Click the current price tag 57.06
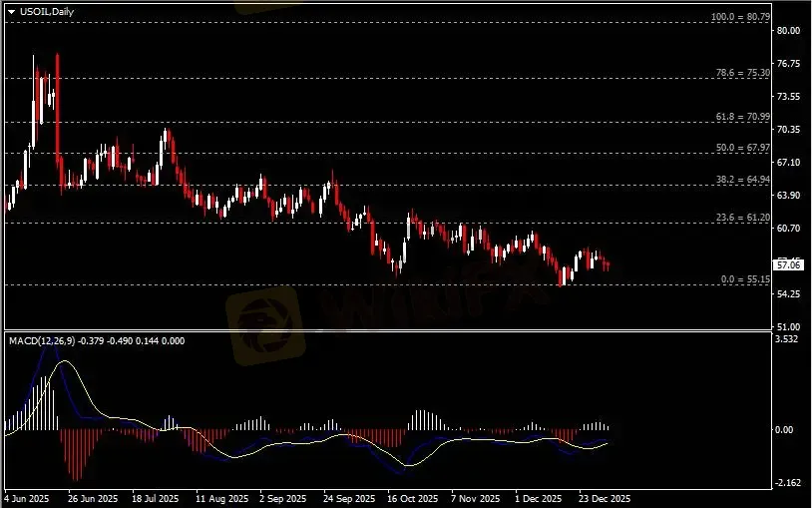Viewport: 812px width, 508px height. coord(788,265)
